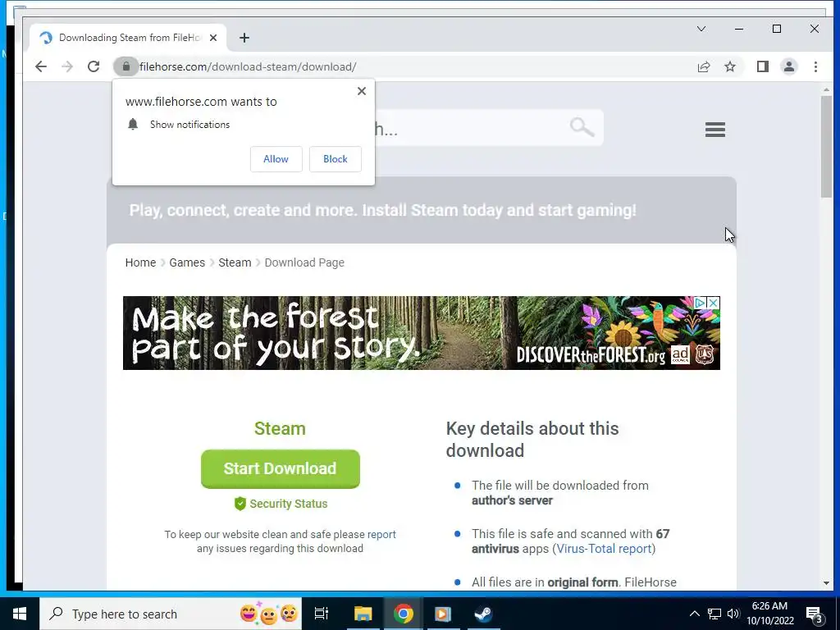Screen dimensions: 840x630
Task: Select the Downloading Steam from FileHorse tab
Action: 129,38
